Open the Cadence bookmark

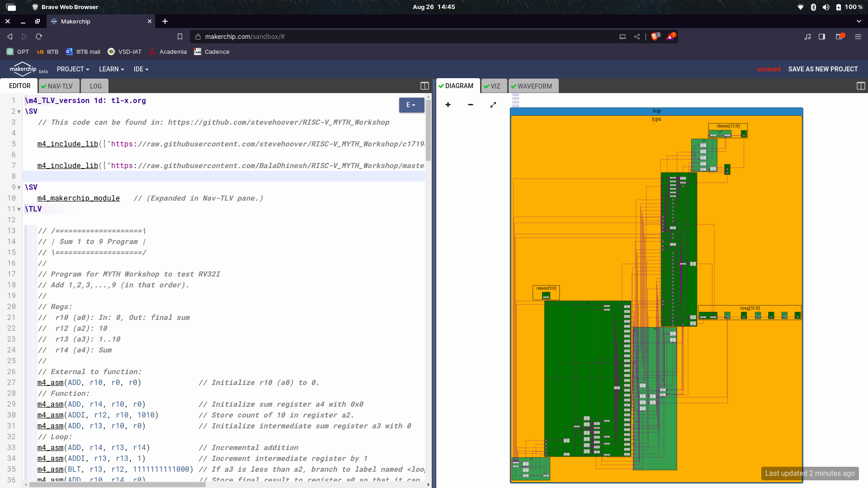click(211, 52)
